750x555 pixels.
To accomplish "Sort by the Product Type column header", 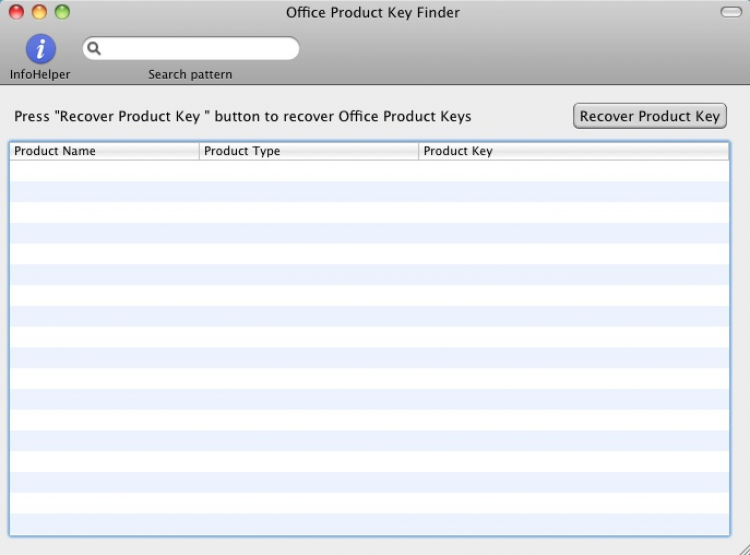I will click(308, 151).
